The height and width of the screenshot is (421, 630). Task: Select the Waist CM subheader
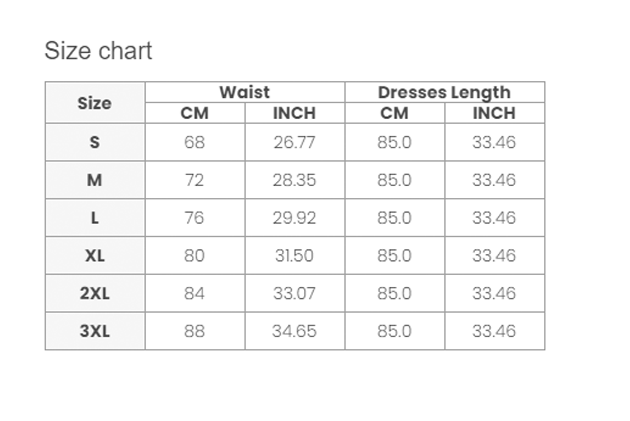point(194,113)
